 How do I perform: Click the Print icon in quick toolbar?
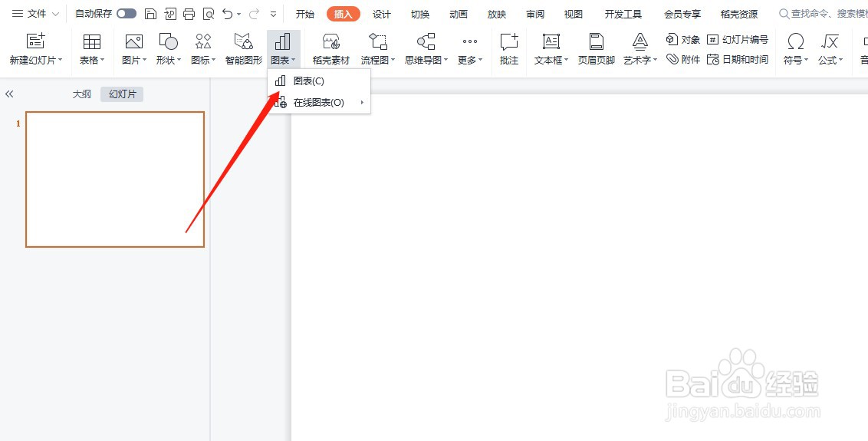[189, 14]
